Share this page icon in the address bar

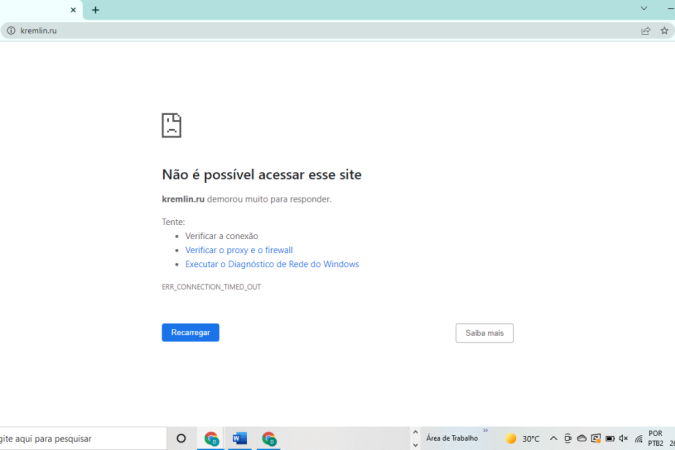(645, 31)
